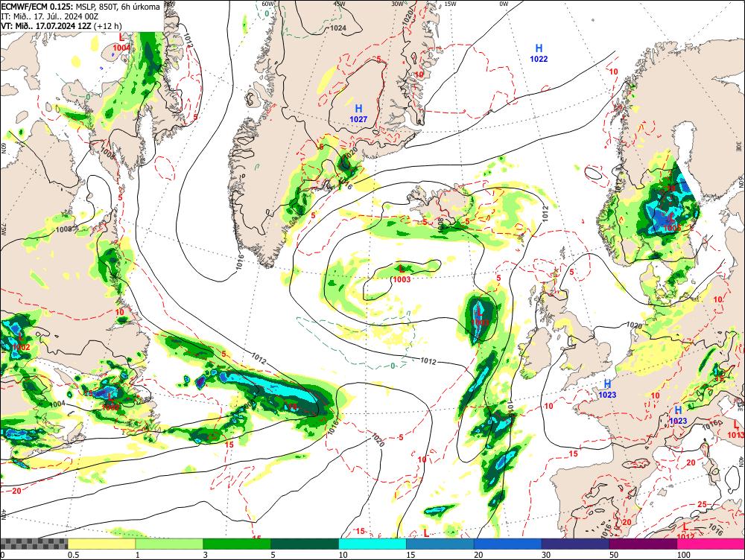Click the L 1012 low at the bottom right
Viewport: 745px width, 560px height.
click(685, 532)
